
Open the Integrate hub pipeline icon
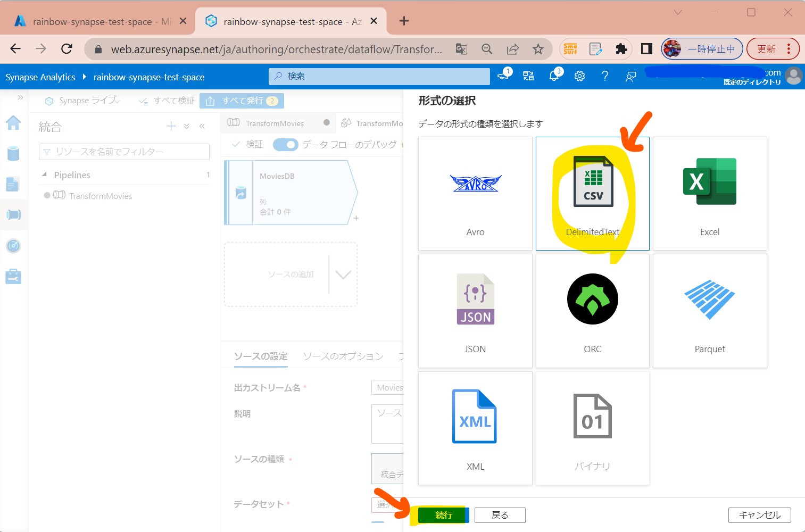coord(13,214)
